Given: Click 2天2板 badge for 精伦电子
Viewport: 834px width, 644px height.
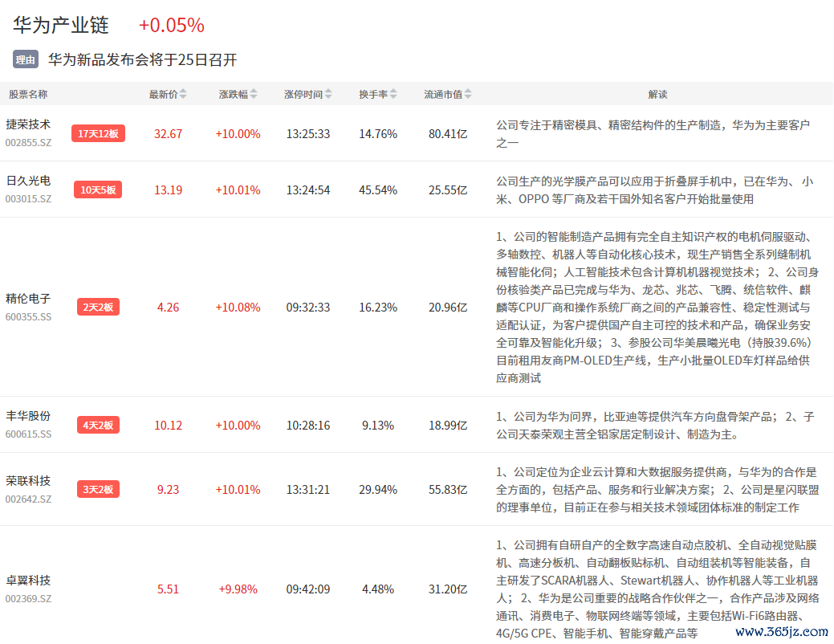Looking at the screenshot, I should click(x=98, y=307).
